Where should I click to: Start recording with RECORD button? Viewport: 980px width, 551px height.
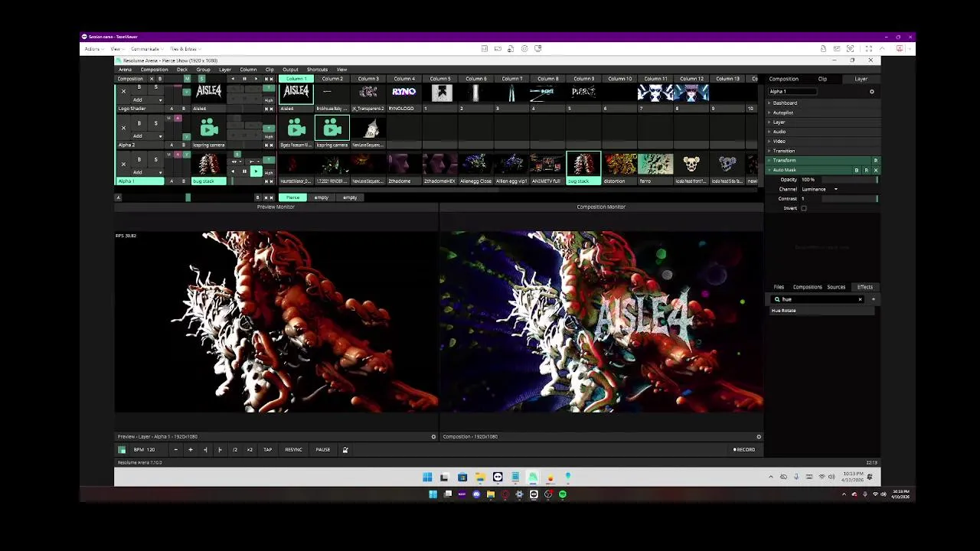pos(744,449)
